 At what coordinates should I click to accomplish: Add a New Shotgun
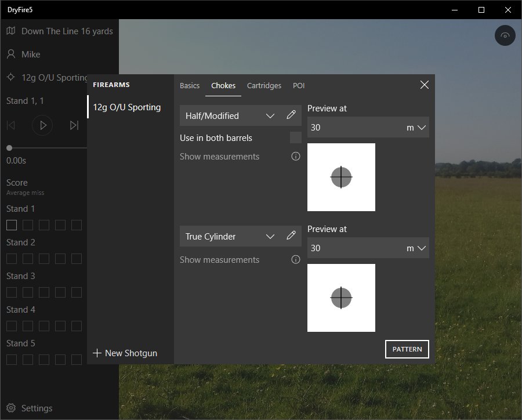point(125,353)
